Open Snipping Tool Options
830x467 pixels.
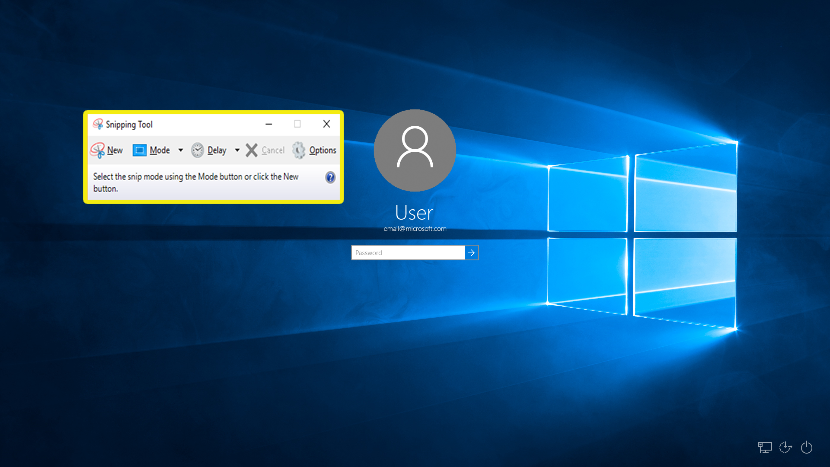click(x=314, y=150)
